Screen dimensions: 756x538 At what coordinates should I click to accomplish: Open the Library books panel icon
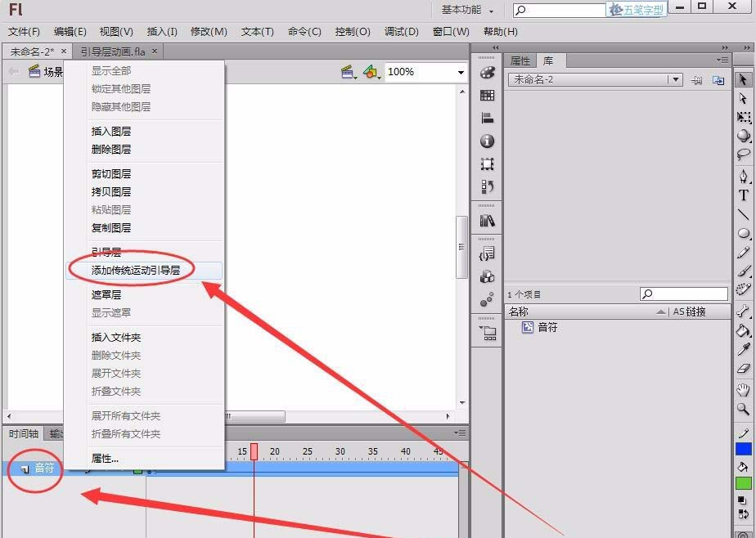point(487,221)
